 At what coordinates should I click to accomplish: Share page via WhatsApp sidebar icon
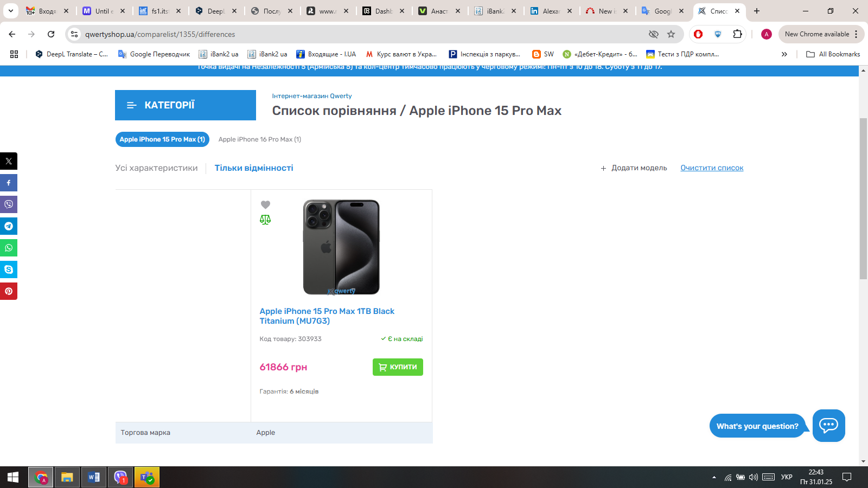(x=9, y=248)
